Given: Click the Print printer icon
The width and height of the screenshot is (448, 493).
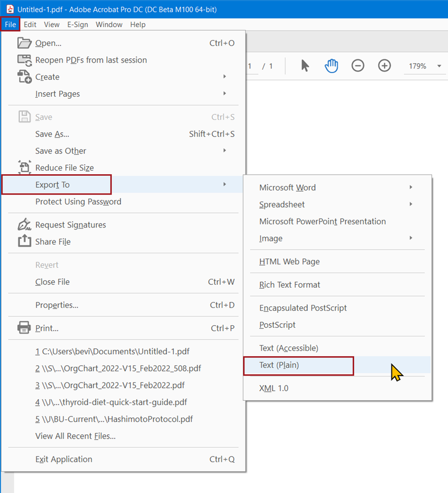Looking at the screenshot, I should [24, 328].
